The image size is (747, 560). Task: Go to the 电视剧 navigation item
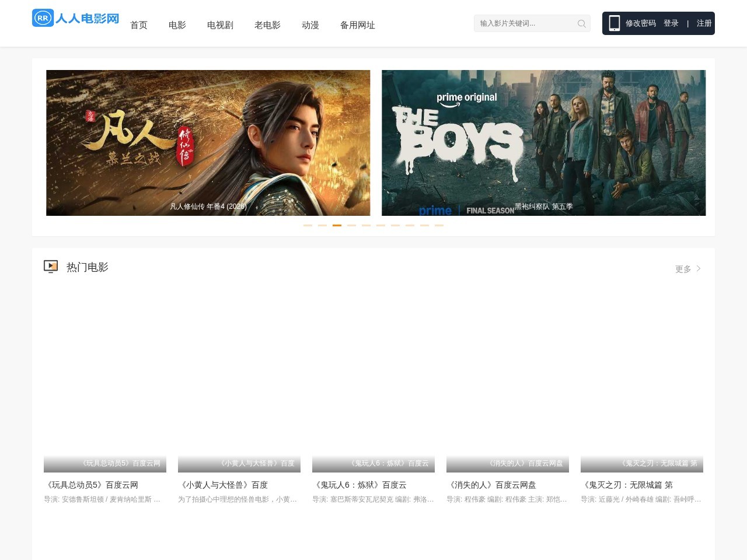point(220,25)
